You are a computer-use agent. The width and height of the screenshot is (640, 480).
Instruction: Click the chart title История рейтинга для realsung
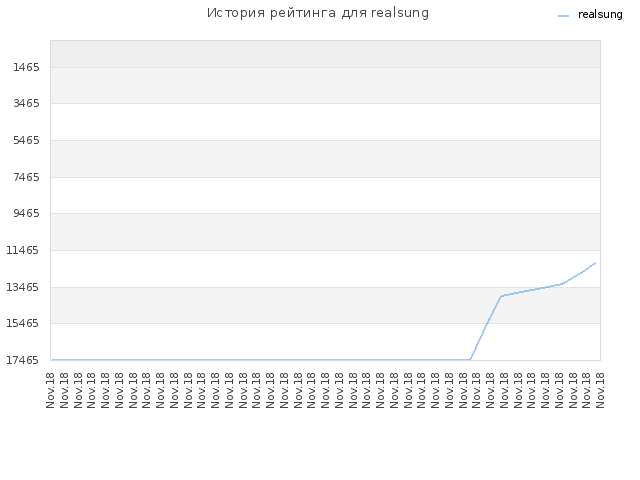pos(318,13)
